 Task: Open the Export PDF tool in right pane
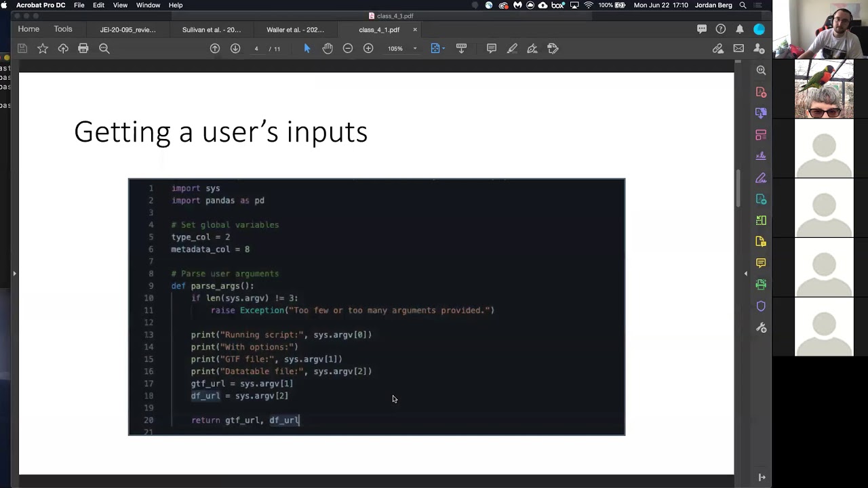point(761,199)
